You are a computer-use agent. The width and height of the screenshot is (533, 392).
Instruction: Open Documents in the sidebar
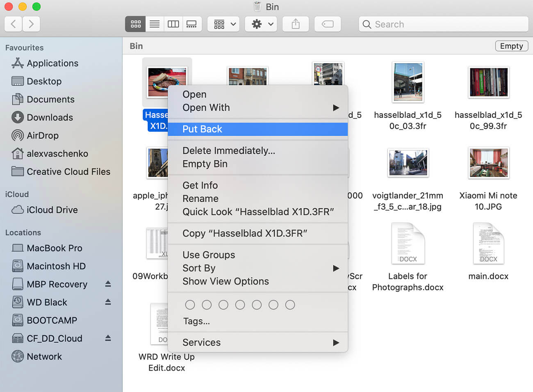(50, 99)
